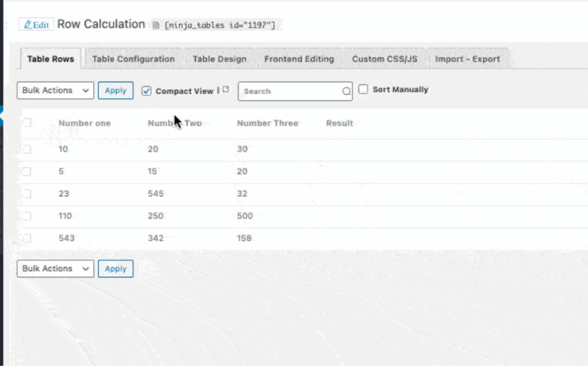Click the Number one column header
Screen dimensions: 588x371
click(84, 123)
